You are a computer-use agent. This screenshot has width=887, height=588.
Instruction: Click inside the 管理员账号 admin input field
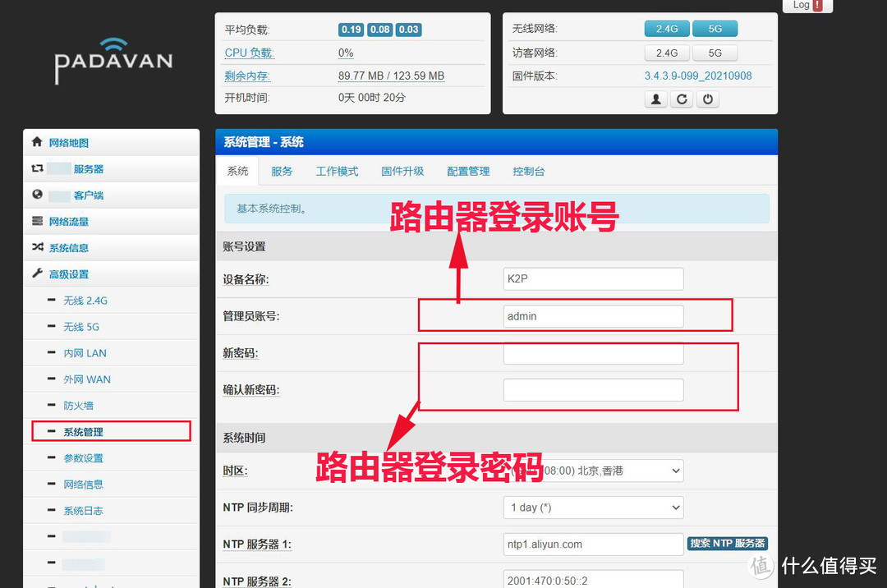(593, 315)
